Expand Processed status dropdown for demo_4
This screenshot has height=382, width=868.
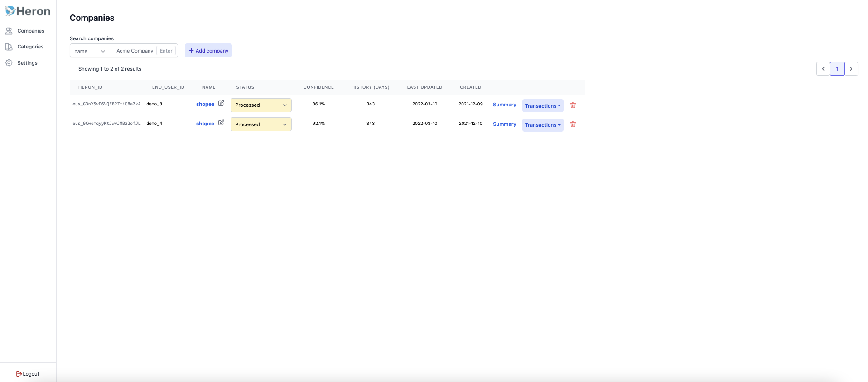point(261,124)
